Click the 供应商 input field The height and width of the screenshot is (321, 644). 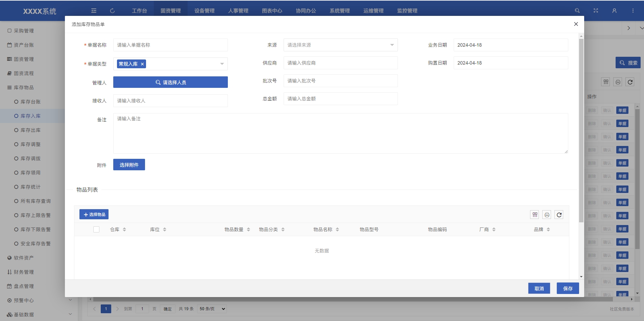pyautogui.click(x=340, y=63)
